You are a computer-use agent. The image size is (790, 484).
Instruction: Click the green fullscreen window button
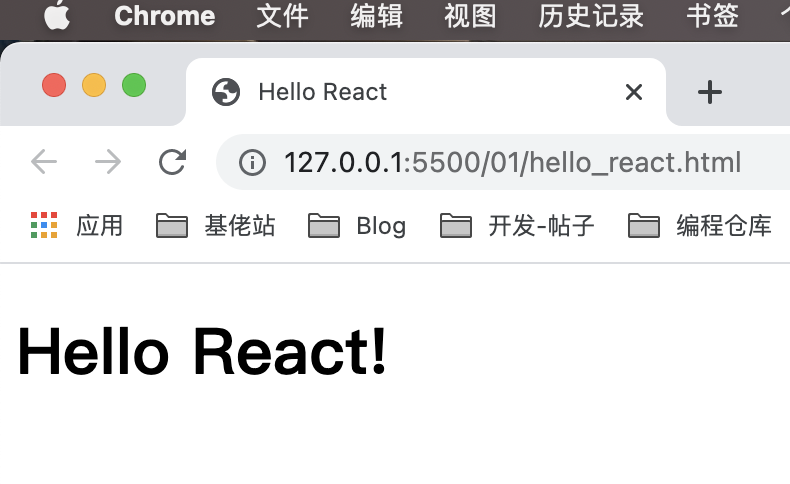(134, 85)
